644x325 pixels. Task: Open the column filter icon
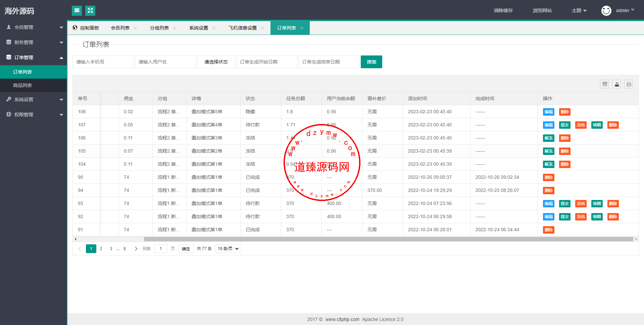click(x=604, y=84)
